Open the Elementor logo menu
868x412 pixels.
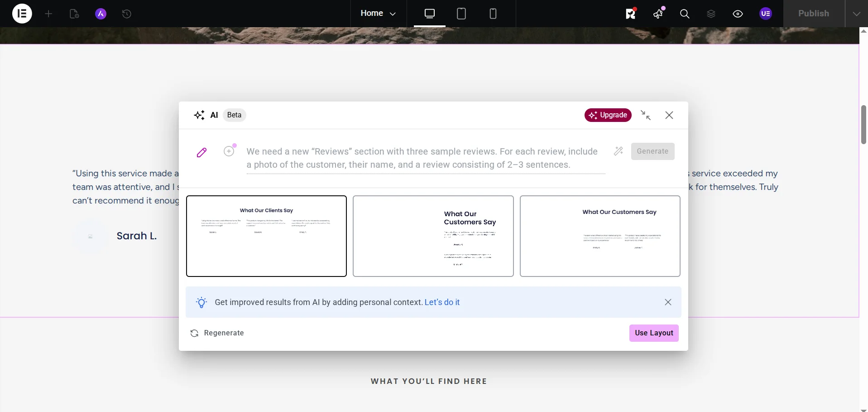[x=21, y=14]
